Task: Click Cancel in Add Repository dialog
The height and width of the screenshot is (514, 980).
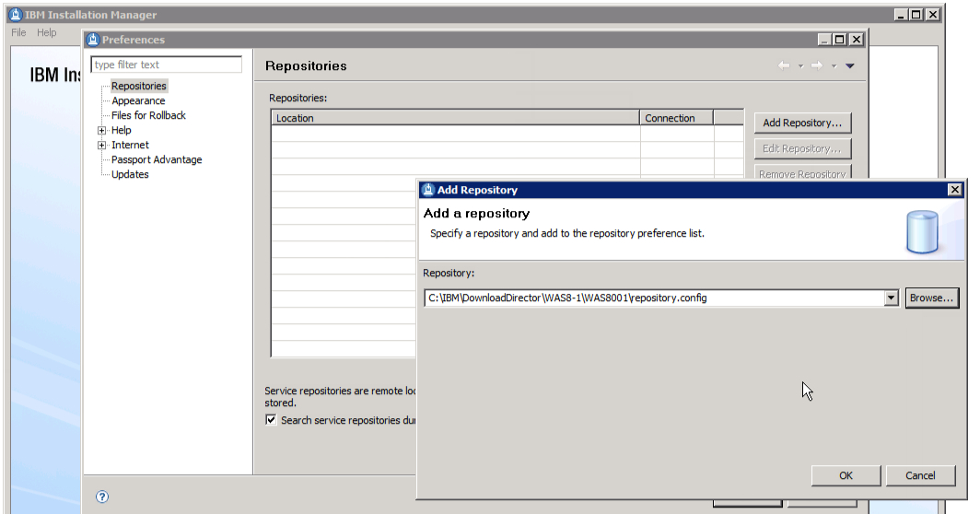Action: (921, 476)
